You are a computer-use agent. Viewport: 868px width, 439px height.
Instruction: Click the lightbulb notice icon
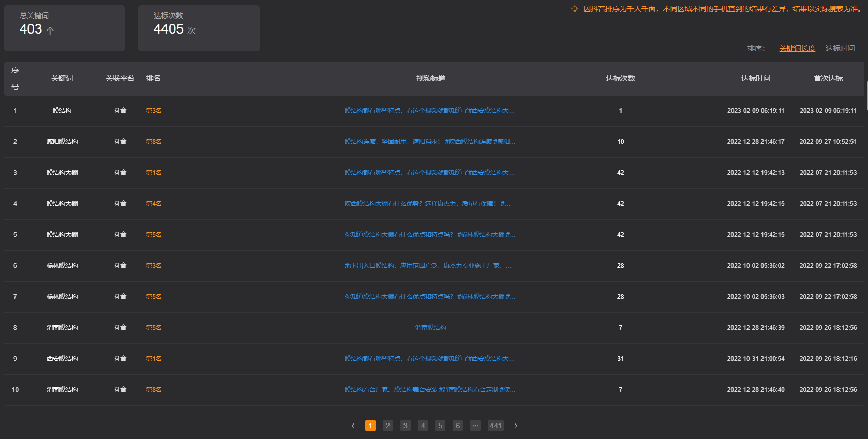tap(574, 9)
